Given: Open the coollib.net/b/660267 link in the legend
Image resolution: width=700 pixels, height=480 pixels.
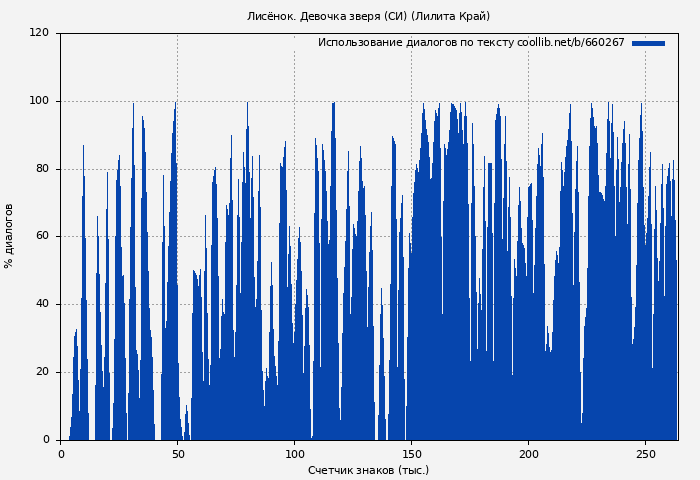Looking at the screenshot, I should pyautogui.click(x=570, y=43).
